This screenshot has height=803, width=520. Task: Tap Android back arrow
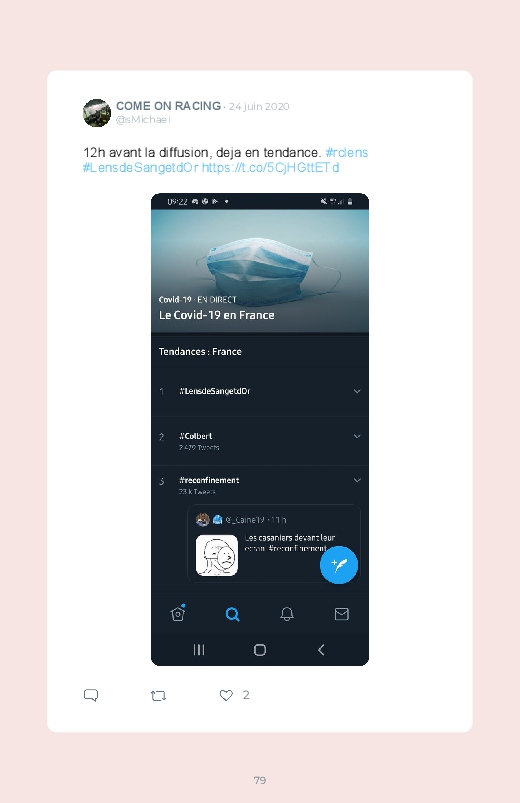(321, 650)
